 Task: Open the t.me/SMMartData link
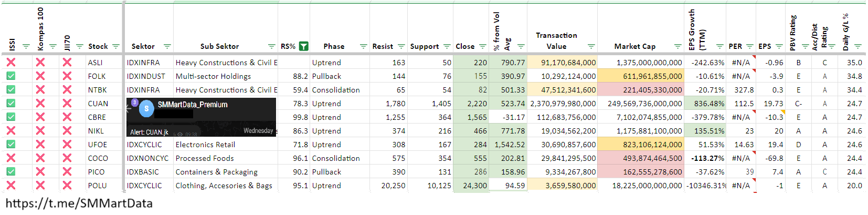coord(79,203)
